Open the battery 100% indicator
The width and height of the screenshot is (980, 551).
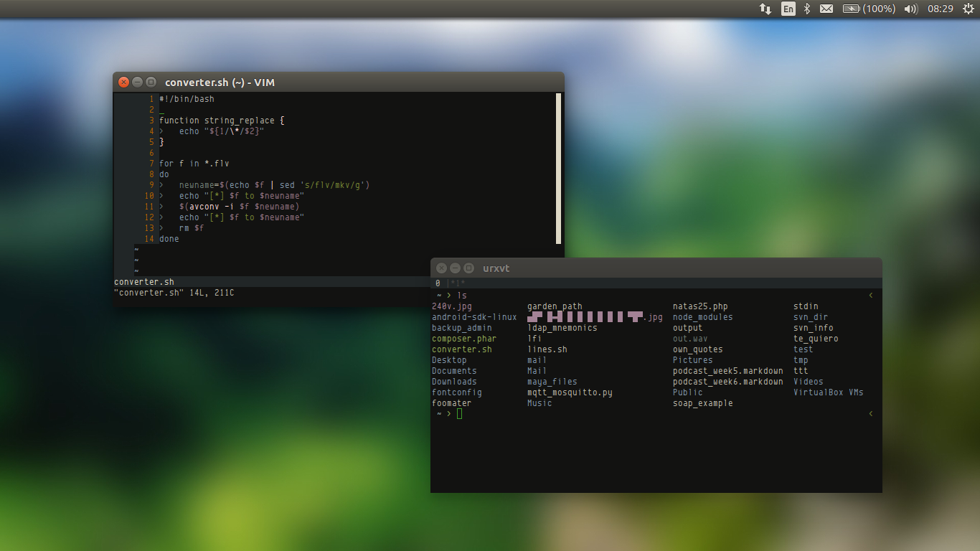(x=869, y=9)
